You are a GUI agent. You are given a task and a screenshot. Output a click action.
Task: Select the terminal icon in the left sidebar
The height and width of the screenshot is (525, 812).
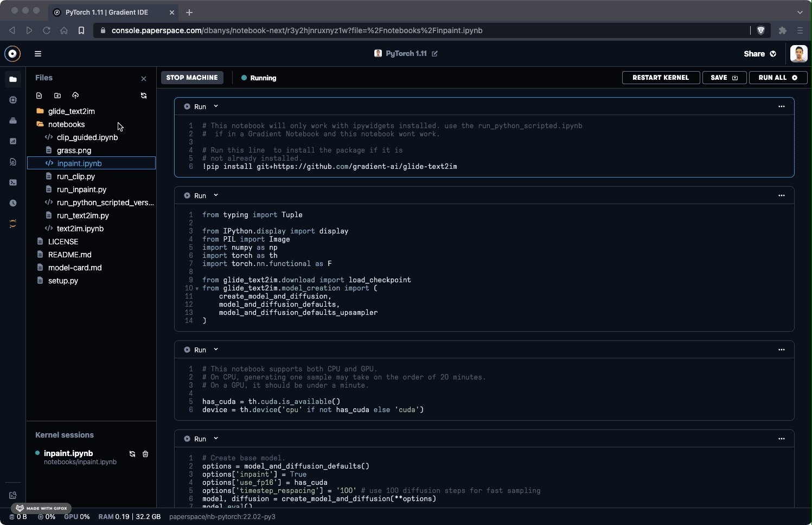(x=13, y=182)
